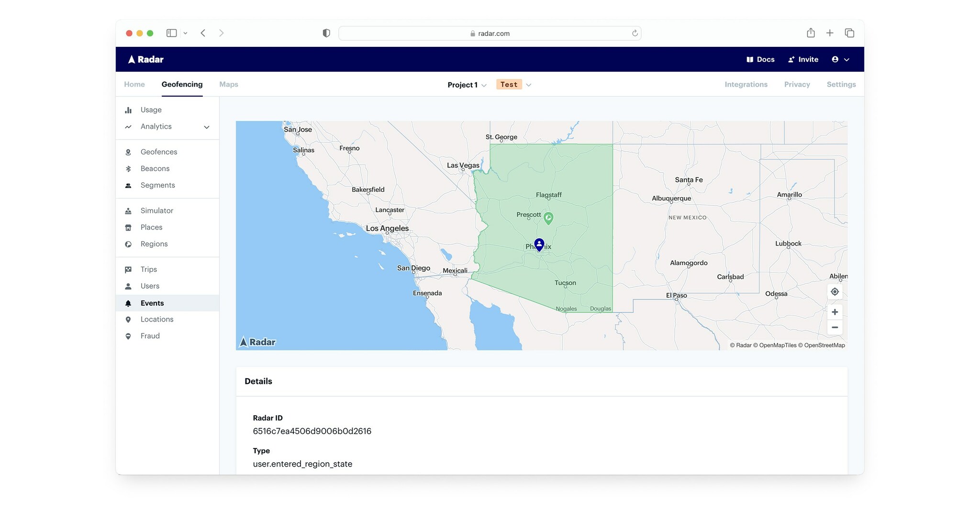Click the Docs link in the header
This screenshot has width=980, height=513.
(760, 59)
